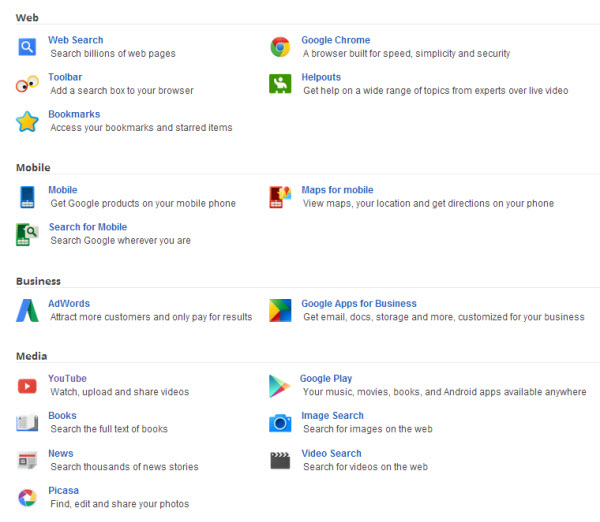Open the Maps for mobile link

337,190
